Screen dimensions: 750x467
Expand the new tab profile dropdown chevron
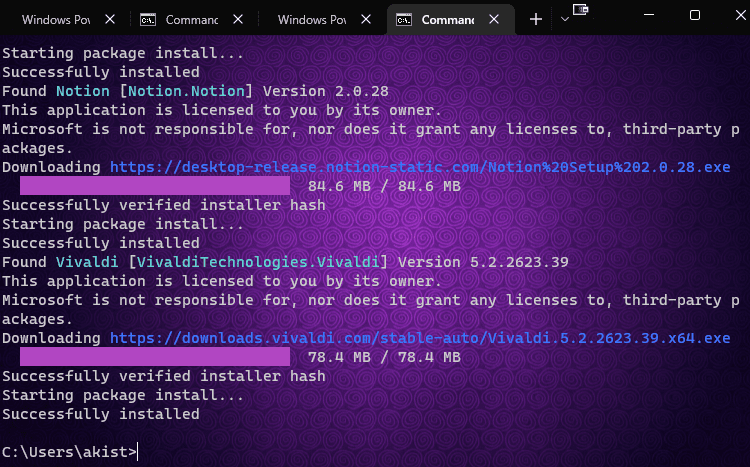(x=565, y=20)
